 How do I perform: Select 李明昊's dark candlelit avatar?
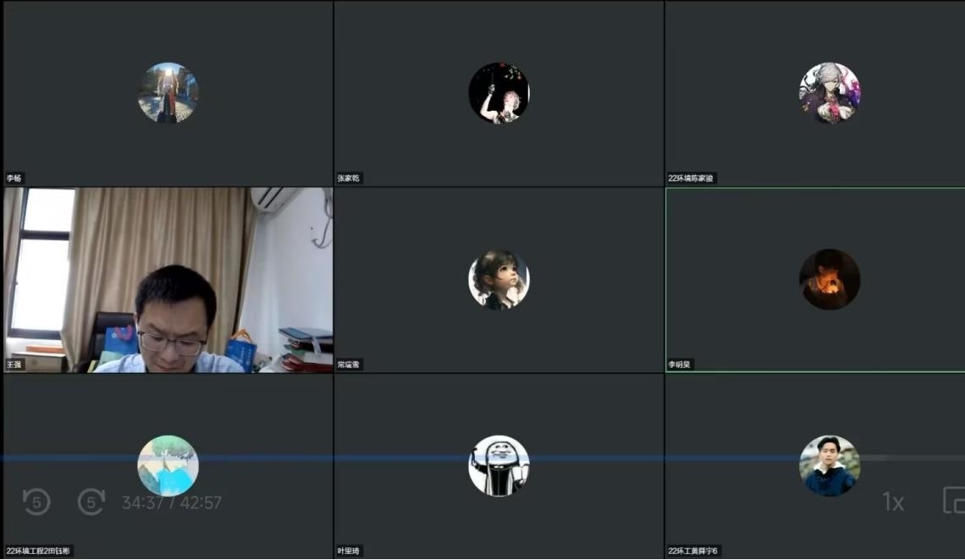click(830, 279)
